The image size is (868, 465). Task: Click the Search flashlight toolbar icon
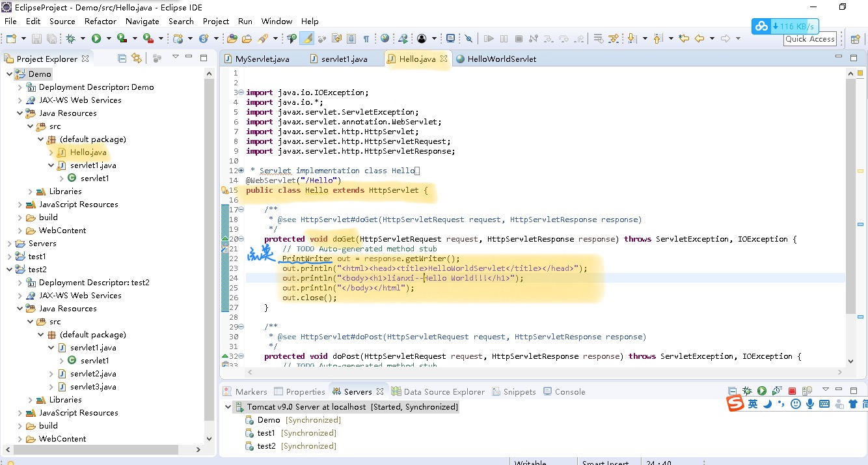point(263,38)
